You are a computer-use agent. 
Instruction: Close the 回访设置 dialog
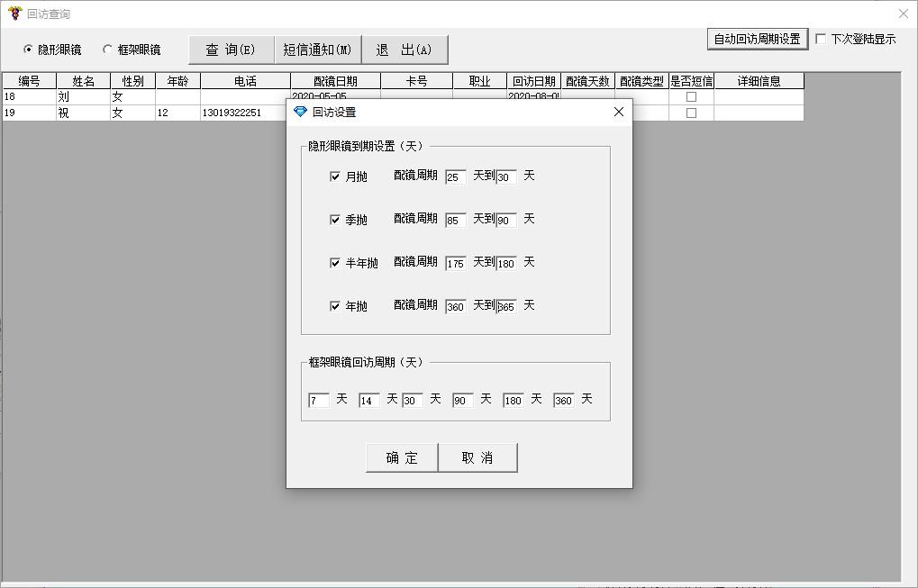(x=618, y=112)
